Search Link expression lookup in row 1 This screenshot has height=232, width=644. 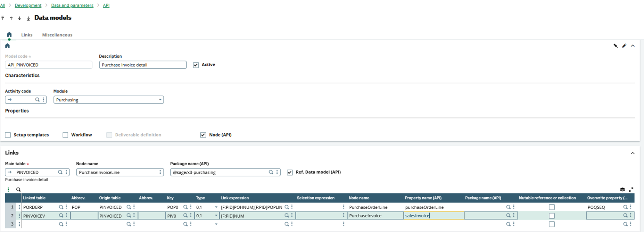[x=287, y=207]
